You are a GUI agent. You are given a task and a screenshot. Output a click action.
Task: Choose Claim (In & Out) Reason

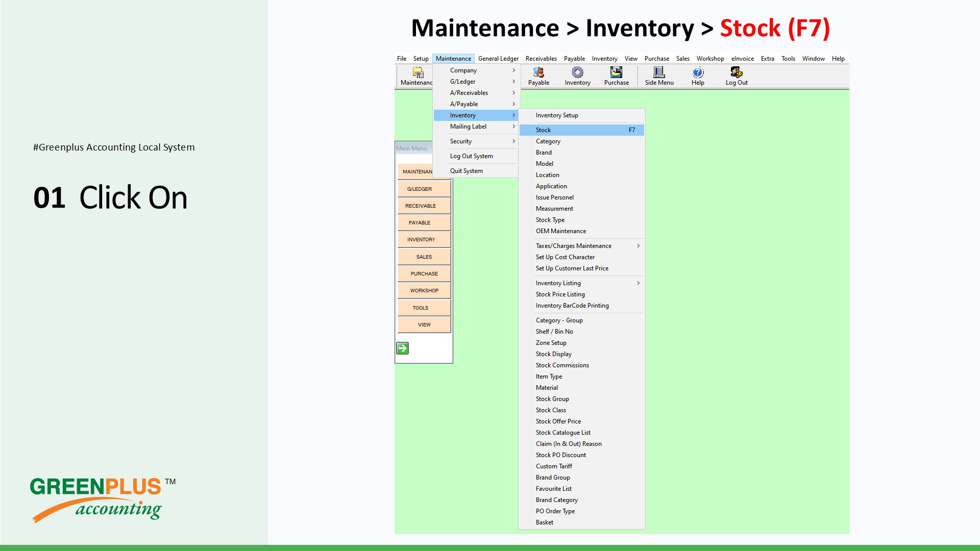pyautogui.click(x=582, y=444)
